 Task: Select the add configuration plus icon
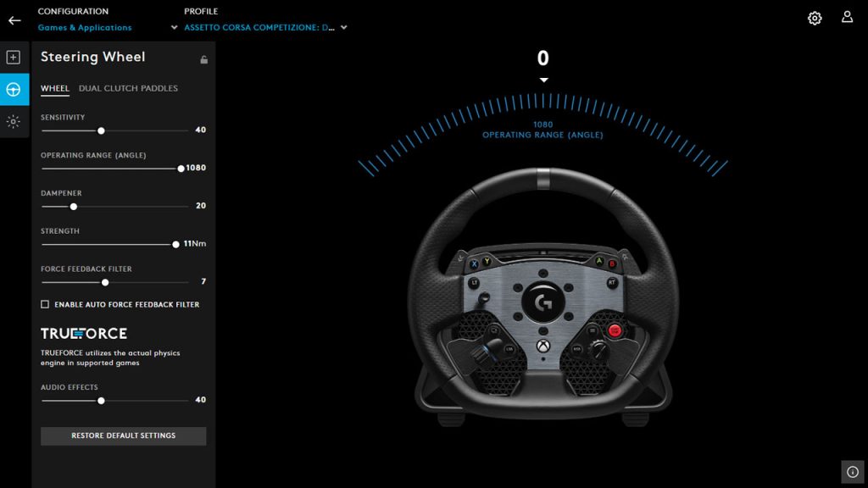point(13,56)
